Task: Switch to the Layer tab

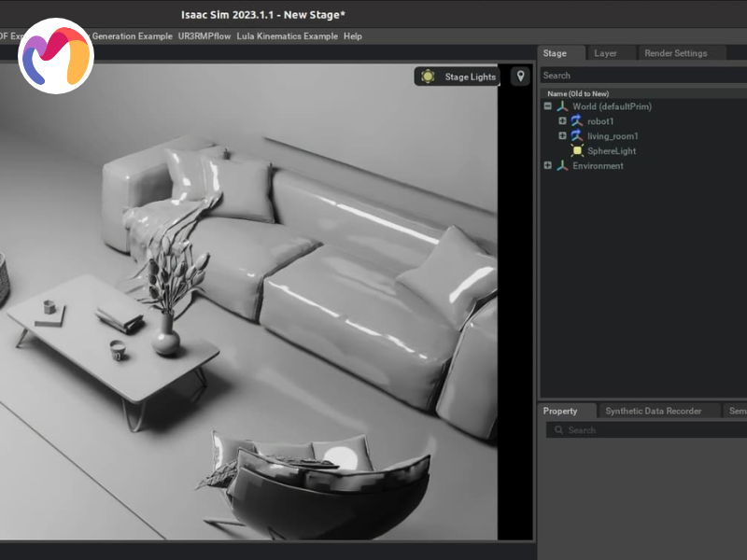Action: click(x=605, y=53)
